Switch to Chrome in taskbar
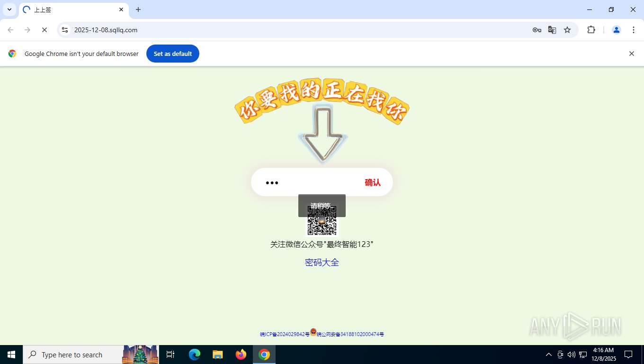The image size is (644, 364). click(x=264, y=355)
